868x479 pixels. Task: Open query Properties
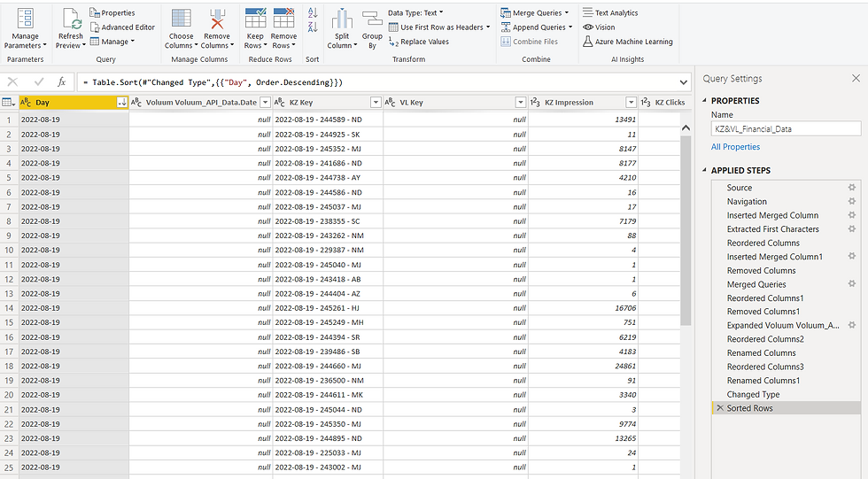tap(112, 12)
